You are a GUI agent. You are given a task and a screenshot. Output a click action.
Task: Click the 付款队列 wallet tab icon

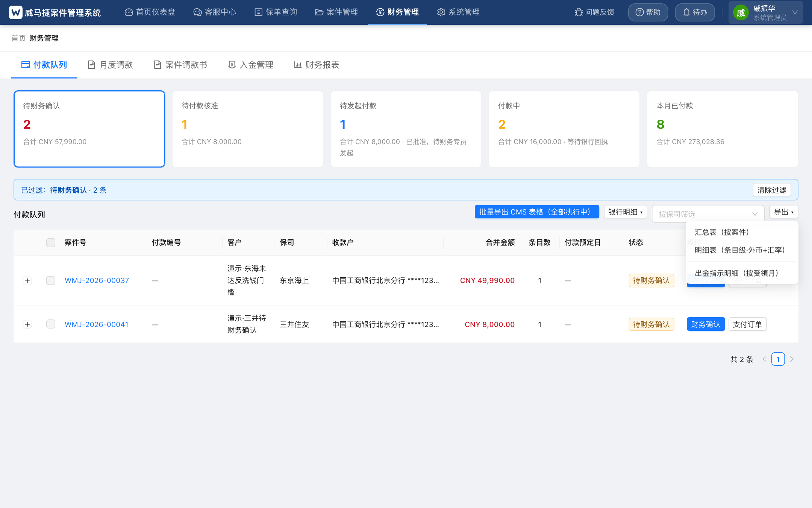point(26,65)
